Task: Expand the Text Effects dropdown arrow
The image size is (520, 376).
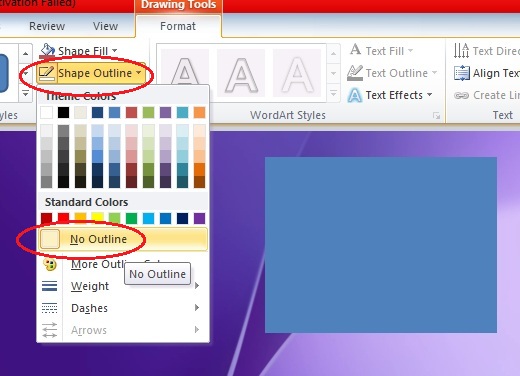Action: tap(430, 95)
